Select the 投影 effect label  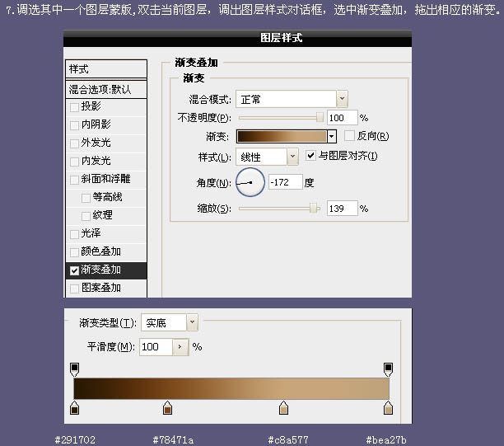point(91,106)
